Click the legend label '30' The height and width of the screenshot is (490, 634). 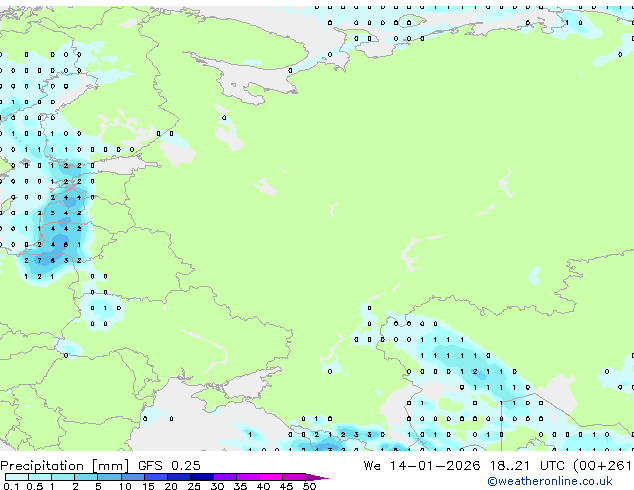tap(217, 486)
